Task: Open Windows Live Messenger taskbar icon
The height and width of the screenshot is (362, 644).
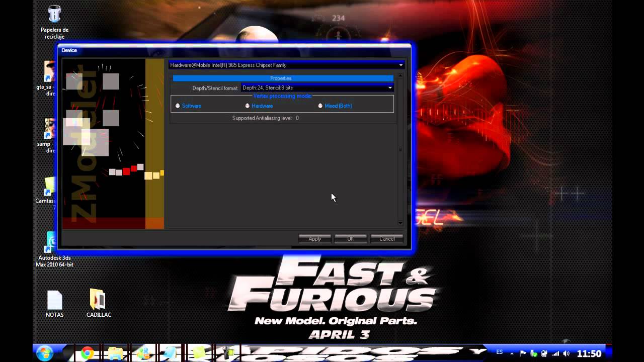Action: click(x=143, y=353)
